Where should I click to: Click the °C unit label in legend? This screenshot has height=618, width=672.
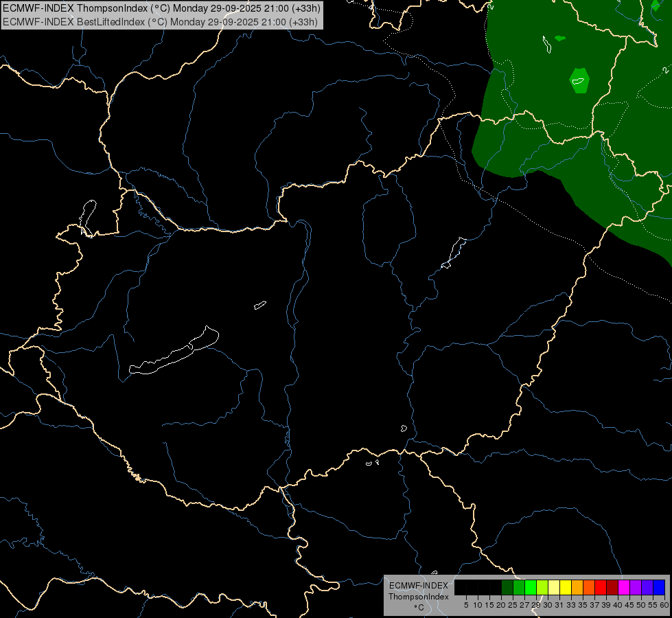coord(419,608)
